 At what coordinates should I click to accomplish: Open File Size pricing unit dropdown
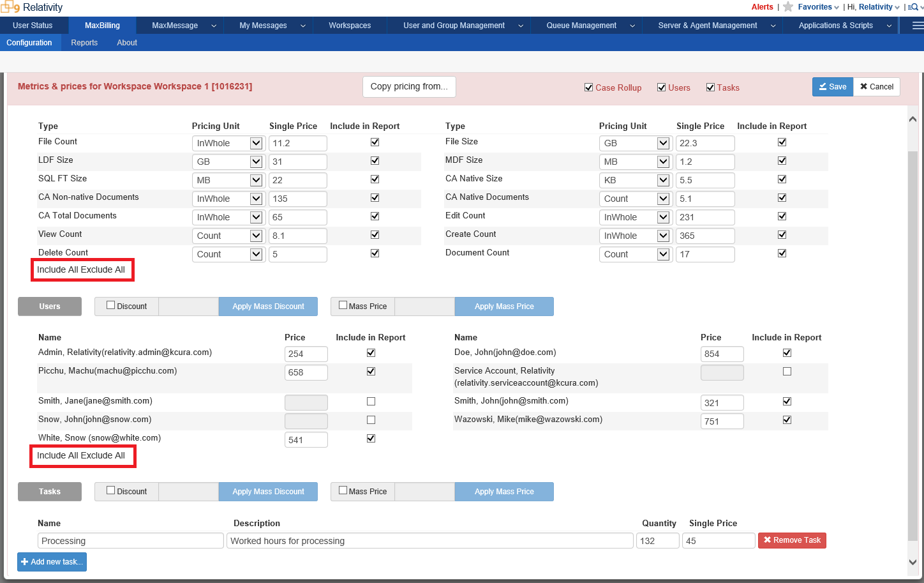635,144
